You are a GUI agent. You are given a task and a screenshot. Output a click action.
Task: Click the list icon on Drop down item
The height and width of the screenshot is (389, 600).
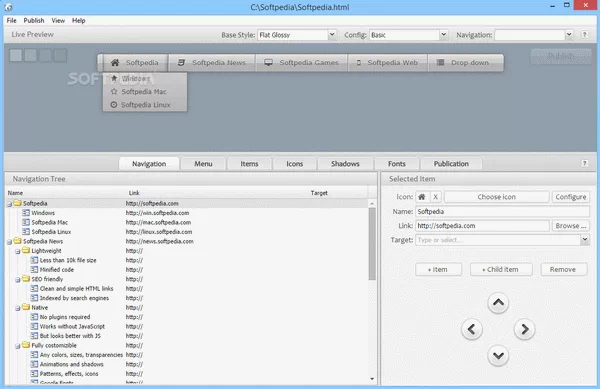(440, 62)
